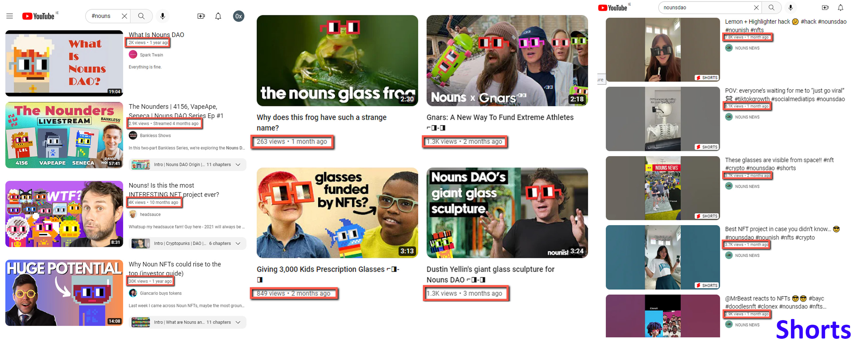This screenshot has width=868, height=358.
Task: Clear the #nouns search text
Action: (x=124, y=16)
